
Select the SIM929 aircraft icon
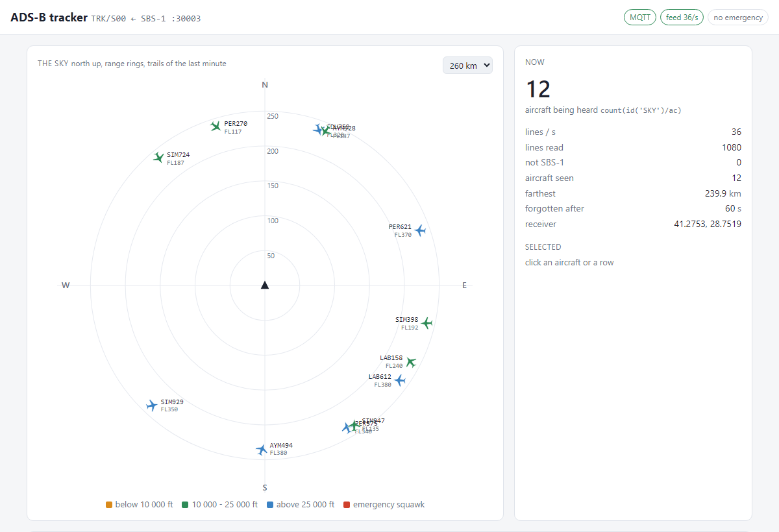click(152, 405)
